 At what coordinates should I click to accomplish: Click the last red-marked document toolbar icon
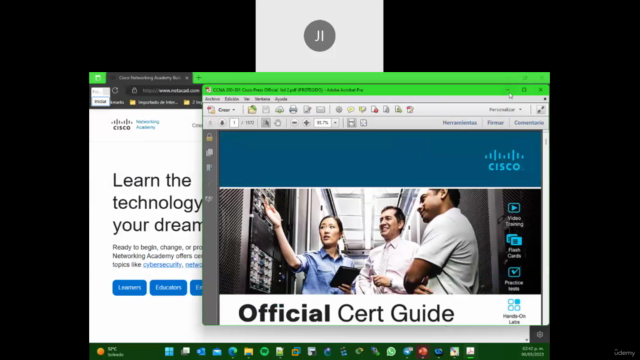[410, 109]
